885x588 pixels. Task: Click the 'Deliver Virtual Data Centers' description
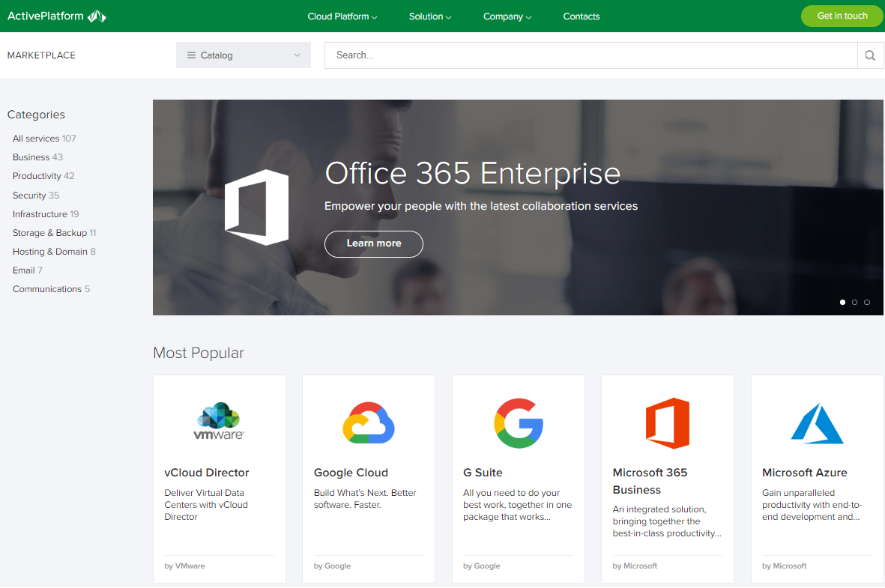click(206, 505)
